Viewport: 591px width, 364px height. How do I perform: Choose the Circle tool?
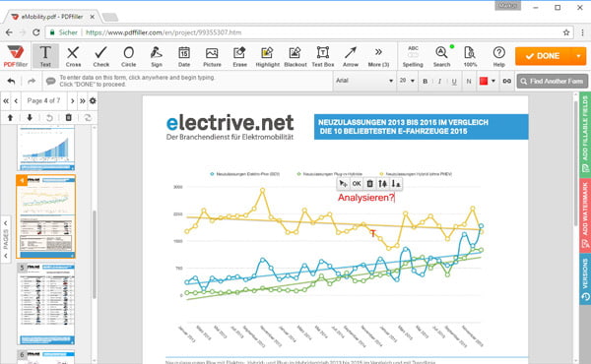[x=128, y=56]
